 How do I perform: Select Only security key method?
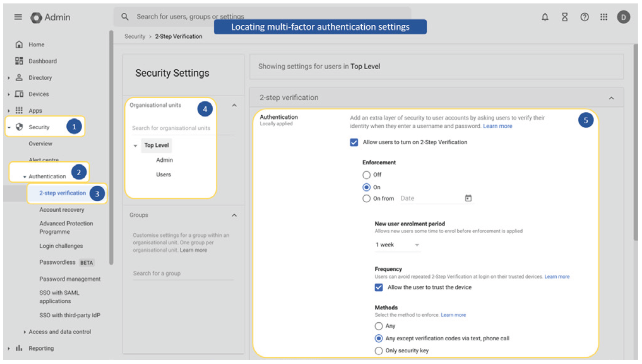379,351
